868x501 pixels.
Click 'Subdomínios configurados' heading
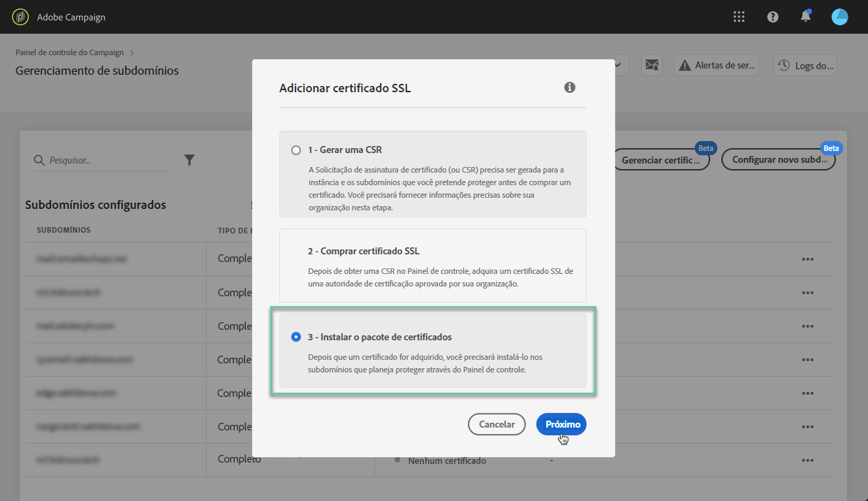pos(96,205)
